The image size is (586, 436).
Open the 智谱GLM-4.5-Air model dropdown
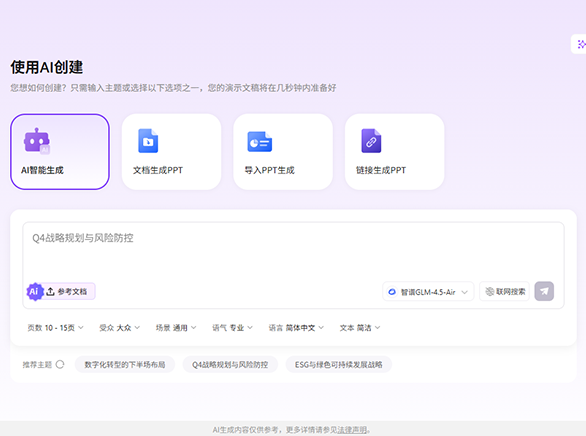coord(428,292)
